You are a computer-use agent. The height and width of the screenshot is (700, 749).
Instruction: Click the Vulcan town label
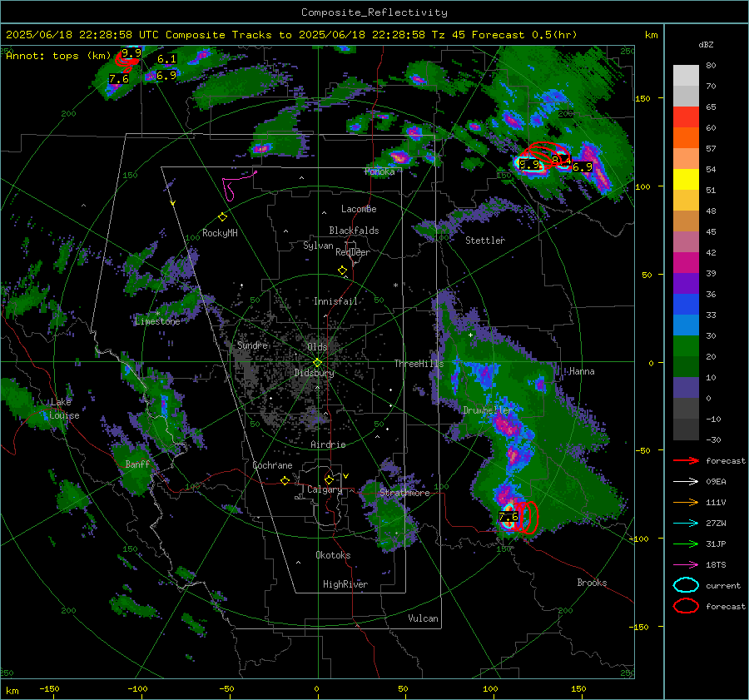423,618
